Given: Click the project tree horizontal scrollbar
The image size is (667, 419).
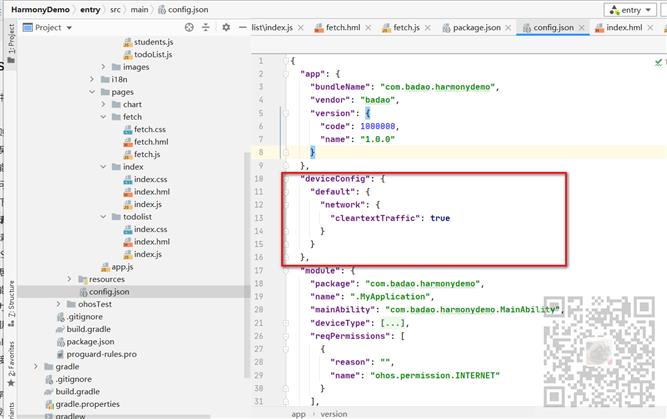Looking at the screenshot, I should point(114,417).
